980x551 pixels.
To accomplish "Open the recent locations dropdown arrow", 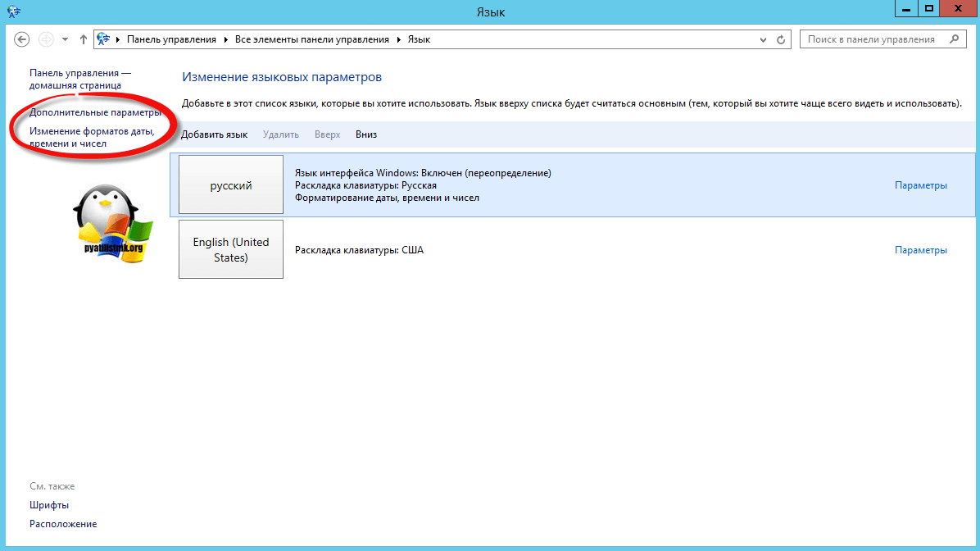I will (65, 39).
